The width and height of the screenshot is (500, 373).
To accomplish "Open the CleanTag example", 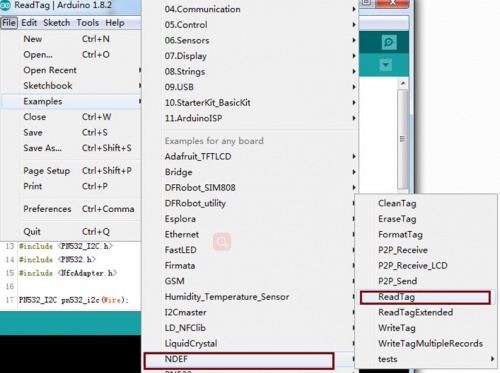I will point(426,203).
